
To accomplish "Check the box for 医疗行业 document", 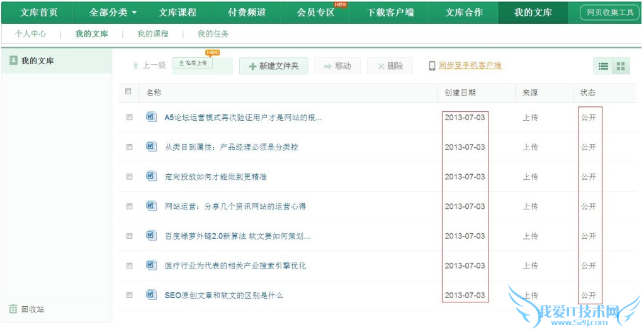I will [130, 265].
